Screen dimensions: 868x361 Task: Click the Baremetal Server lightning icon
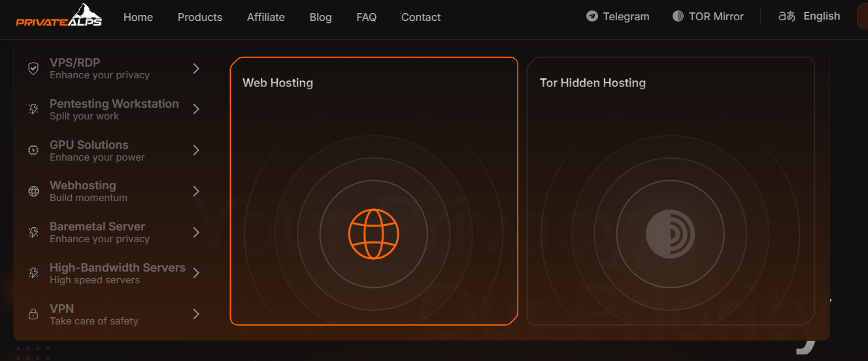[x=33, y=232]
